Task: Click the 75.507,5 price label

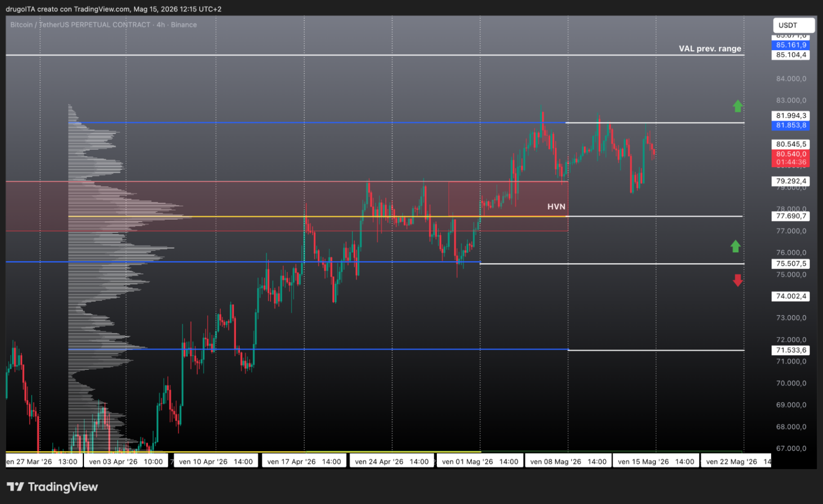Action: (x=790, y=264)
